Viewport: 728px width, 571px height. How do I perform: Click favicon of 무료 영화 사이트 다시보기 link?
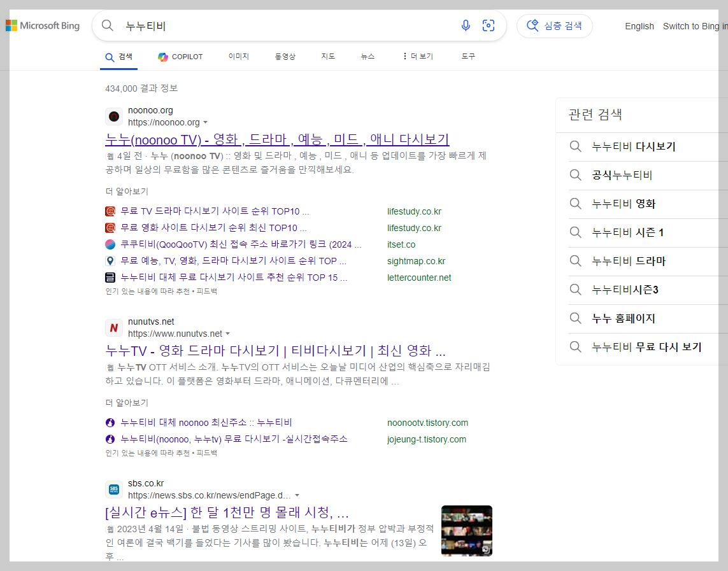point(110,228)
